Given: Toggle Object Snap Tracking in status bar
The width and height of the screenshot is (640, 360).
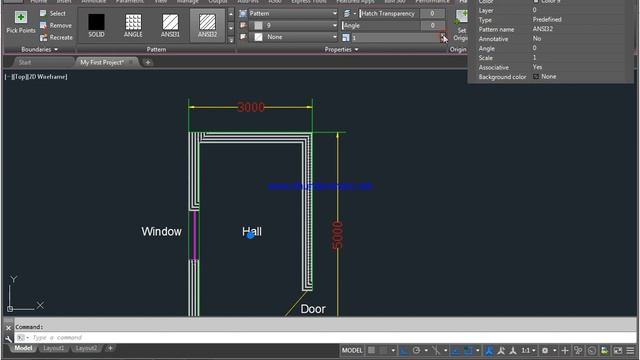Looking at the screenshot, I should (x=456, y=351).
